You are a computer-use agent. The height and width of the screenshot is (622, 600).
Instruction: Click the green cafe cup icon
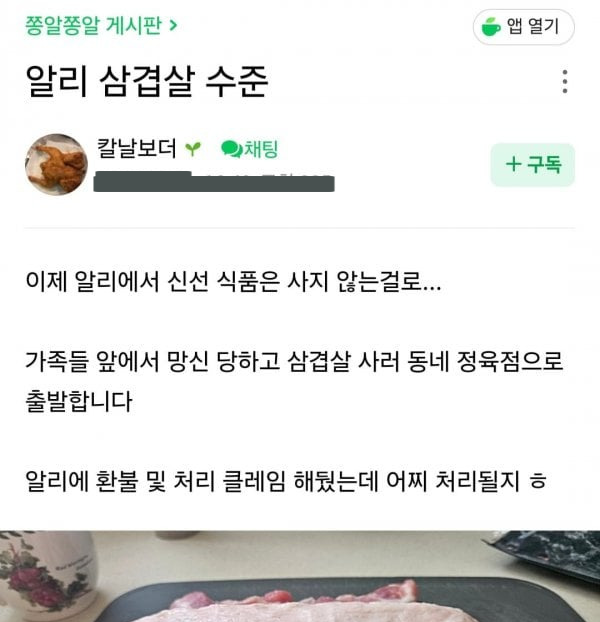click(491, 27)
